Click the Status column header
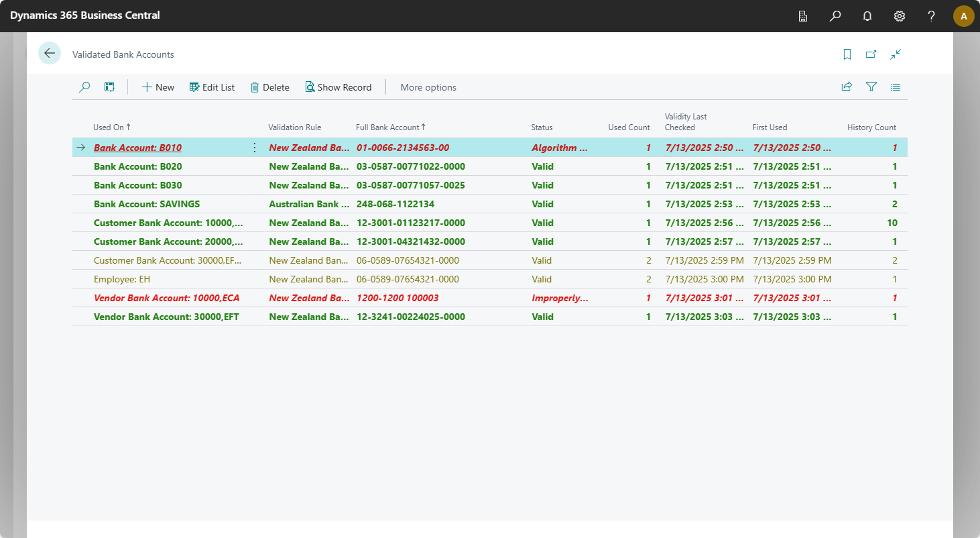The width and height of the screenshot is (980, 538). [x=542, y=127]
